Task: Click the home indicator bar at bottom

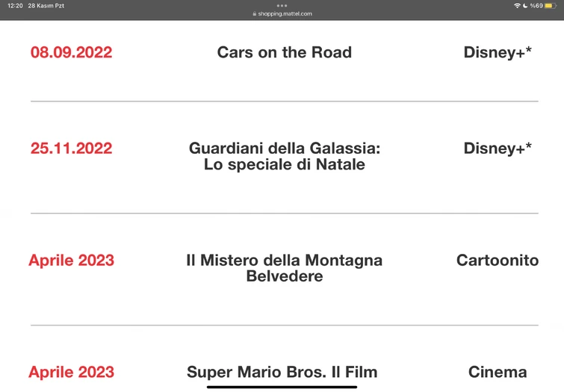Action: coord(282,387)
